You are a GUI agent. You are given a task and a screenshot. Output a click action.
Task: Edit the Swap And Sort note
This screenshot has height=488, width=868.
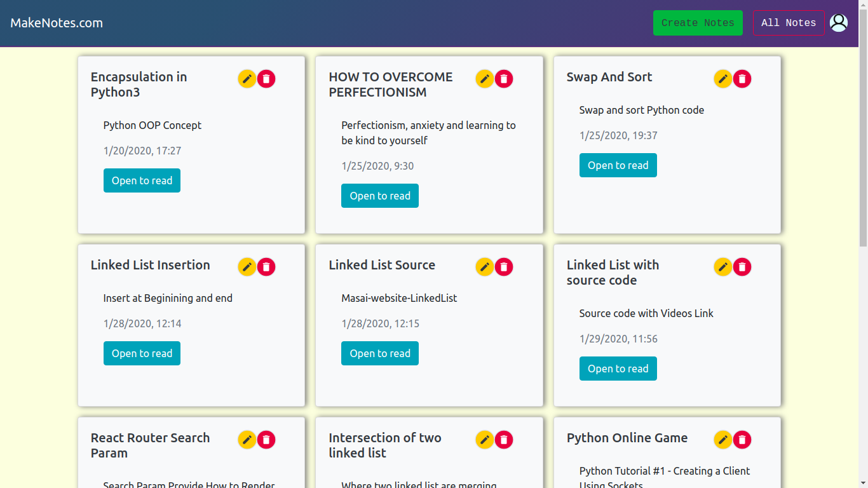pyautogui.click(x=723, y=79)
